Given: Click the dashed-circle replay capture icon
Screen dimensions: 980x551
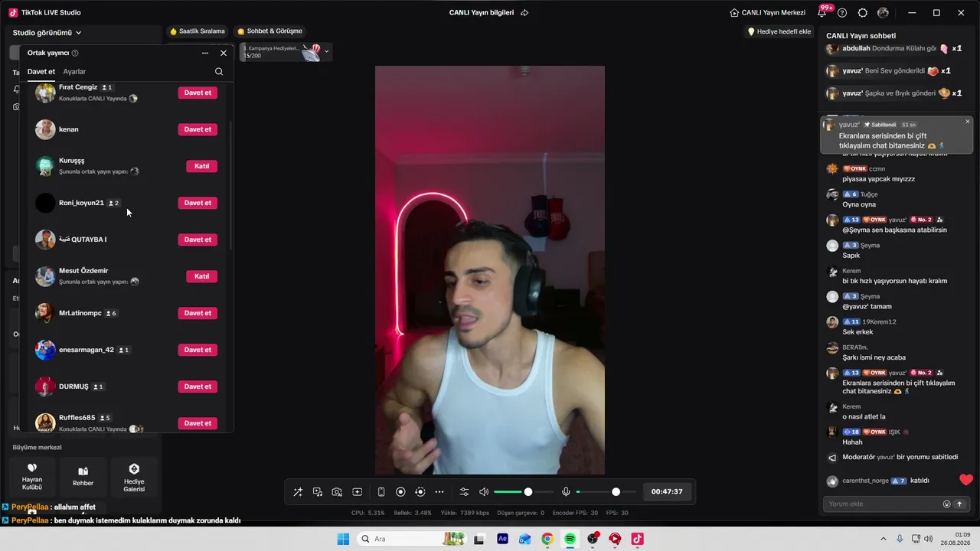Looking at the screenshot, I should click(420, 492).
